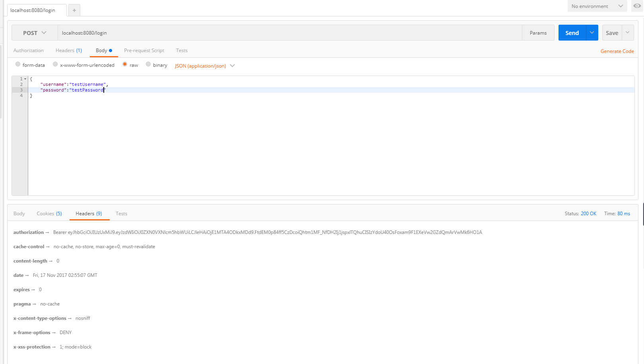
Task: Select the response Headers (9) tab
Action: click(89, 214)
